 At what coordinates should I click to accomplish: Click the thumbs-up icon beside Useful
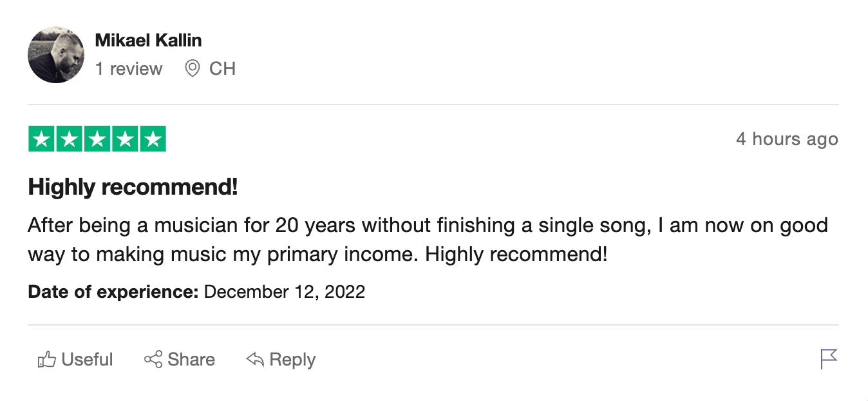coord(46,360)
